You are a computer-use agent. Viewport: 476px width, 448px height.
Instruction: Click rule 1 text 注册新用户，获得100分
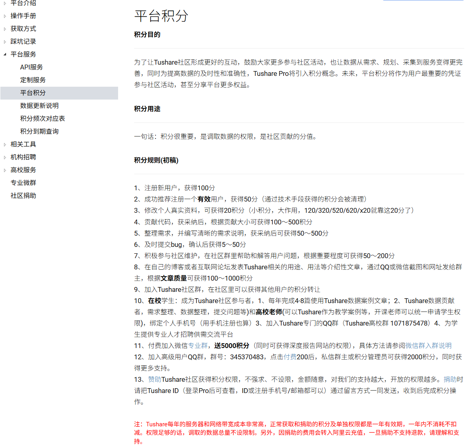coord(180,188)
